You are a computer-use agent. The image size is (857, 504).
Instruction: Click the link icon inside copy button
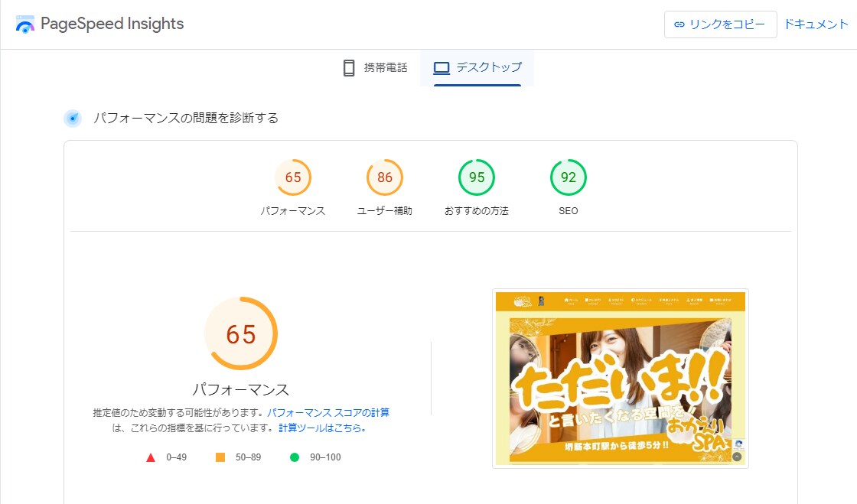[x=679, y=24]
